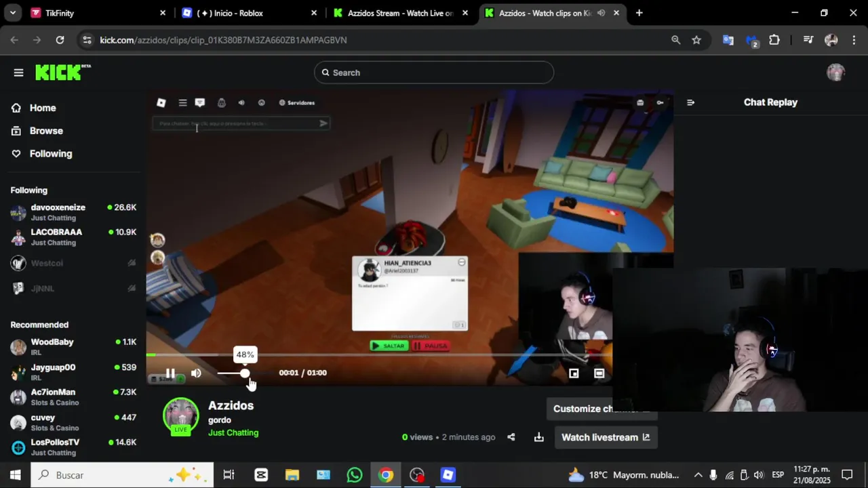View site information icon in address bar
The height and width of the screenshot is (488, 868).
click(x=87, y=40)
